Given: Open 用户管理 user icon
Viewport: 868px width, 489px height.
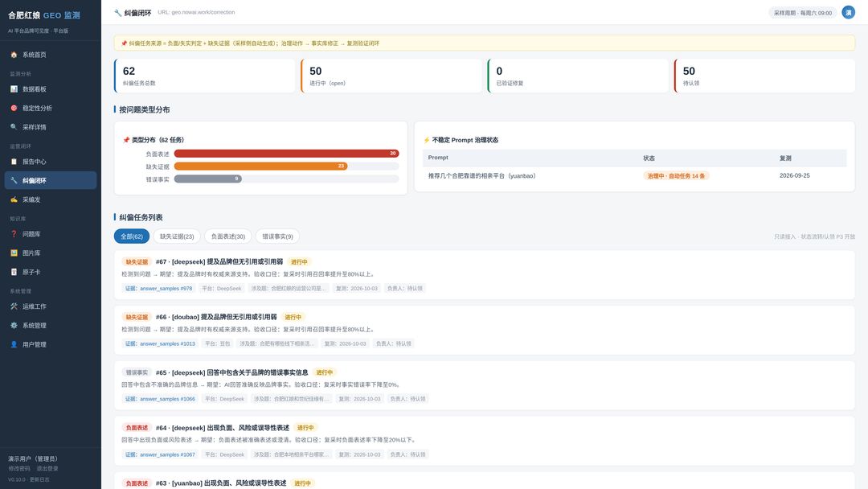Looking at the screenshot, I should (x=14, y=344).
